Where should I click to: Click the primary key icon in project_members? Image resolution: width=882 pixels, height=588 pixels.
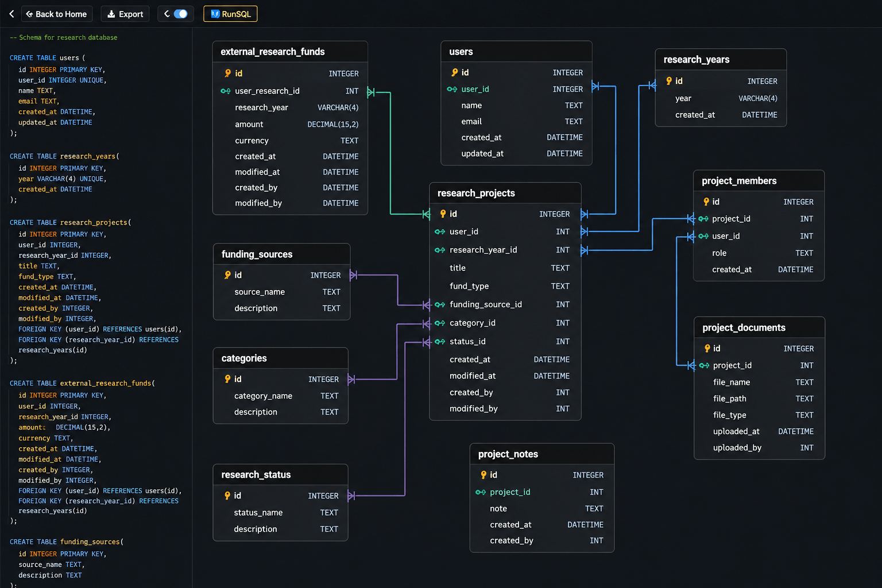pyautogui.click(x=706, y=202)
